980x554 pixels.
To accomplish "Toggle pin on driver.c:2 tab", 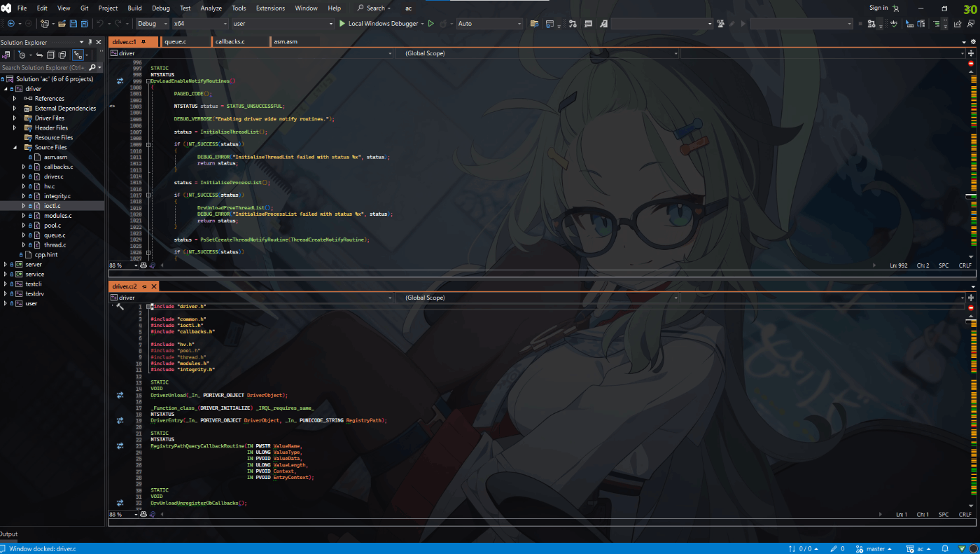I will [144, 286].
